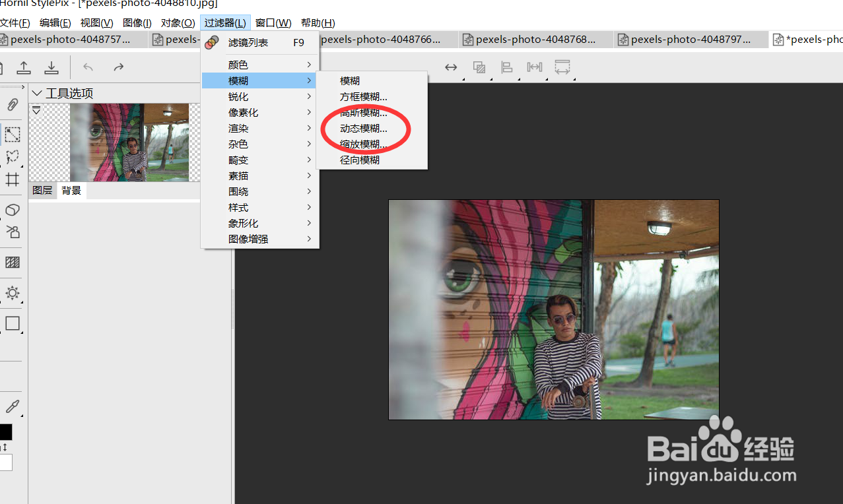
Task: Expand the 素描 filter submenu
Action: pyautogui.click(x=260, y=175)
